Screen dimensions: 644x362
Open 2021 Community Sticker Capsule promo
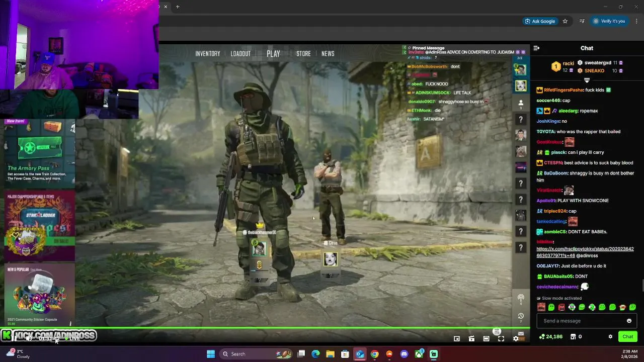(x=40, y=295)
